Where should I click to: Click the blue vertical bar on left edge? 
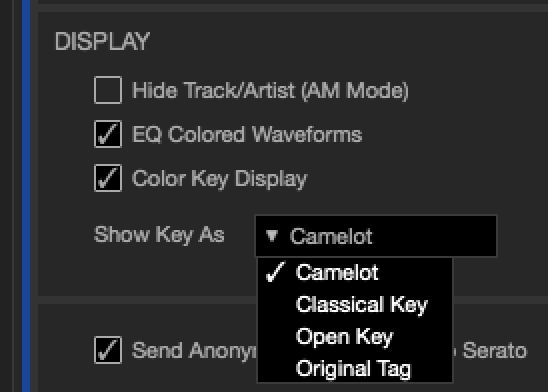pyautogui.click(x=26, y=196)
